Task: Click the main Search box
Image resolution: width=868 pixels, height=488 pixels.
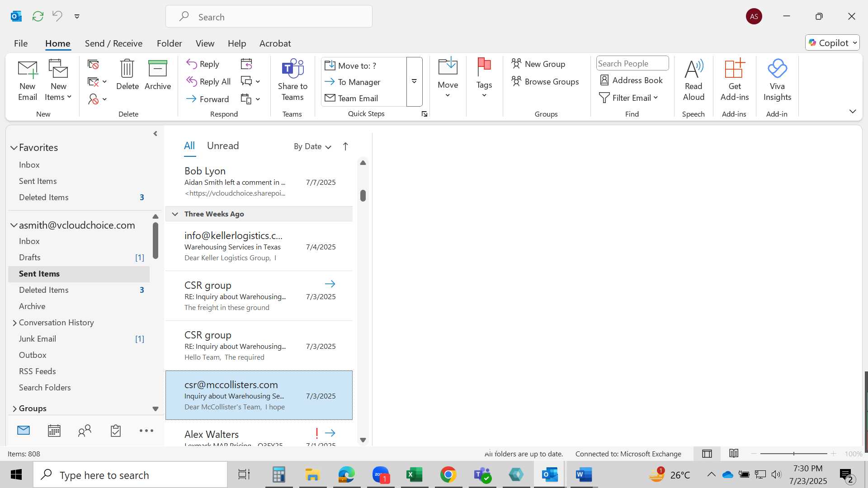Action: (269, 17)
